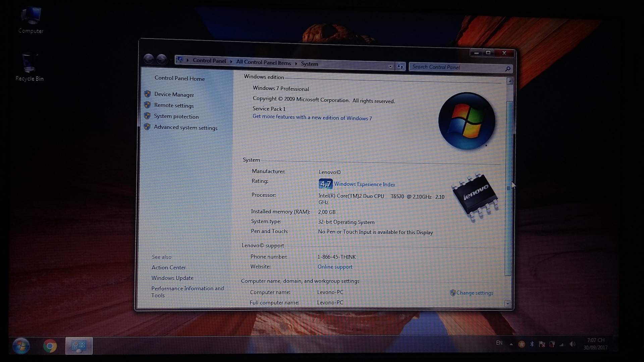This screenshot has width=644, height=362.
Task: Expand the Control Panel breadcrumb arrow
Action: pos(231,61)
